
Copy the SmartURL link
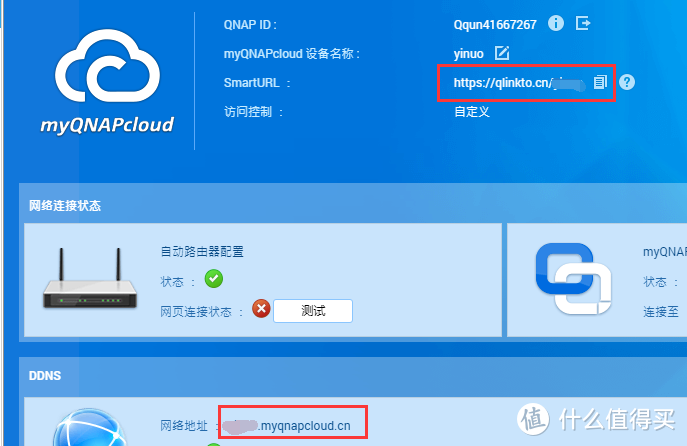click(600, 82)
